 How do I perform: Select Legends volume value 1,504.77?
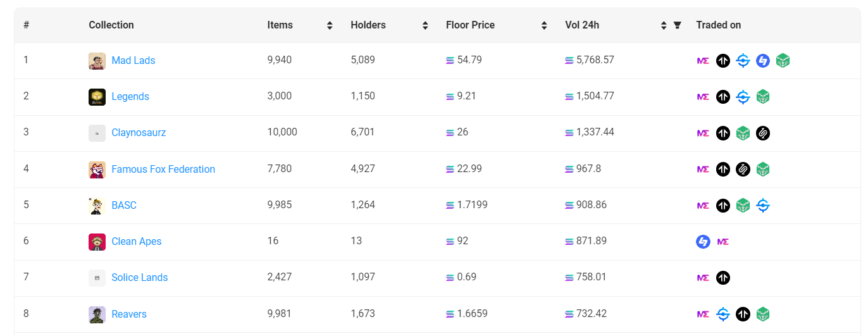595,96
